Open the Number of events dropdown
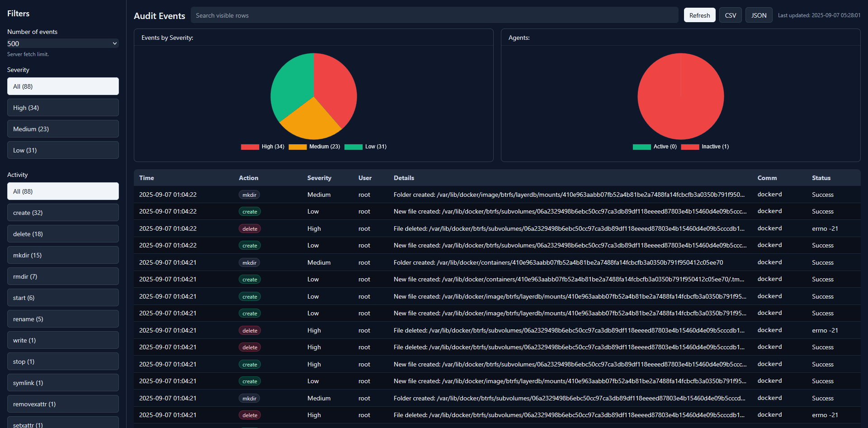Viewport: 868px width, 428px height. (x=63, y=43)
